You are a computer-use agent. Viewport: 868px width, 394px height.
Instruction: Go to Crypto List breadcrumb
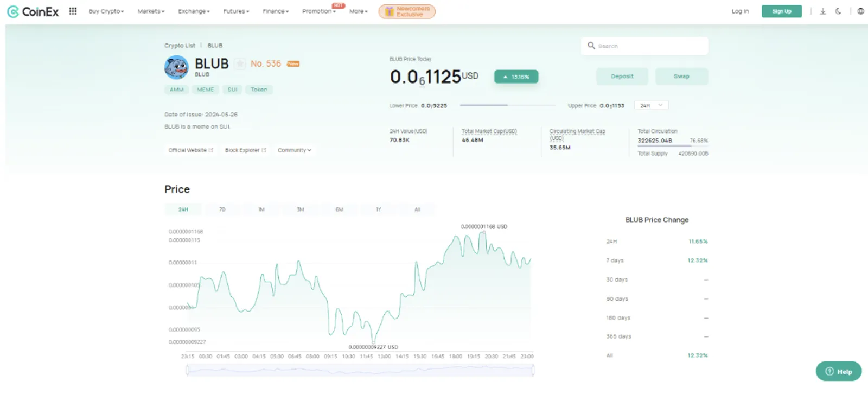tap(180, 46)
